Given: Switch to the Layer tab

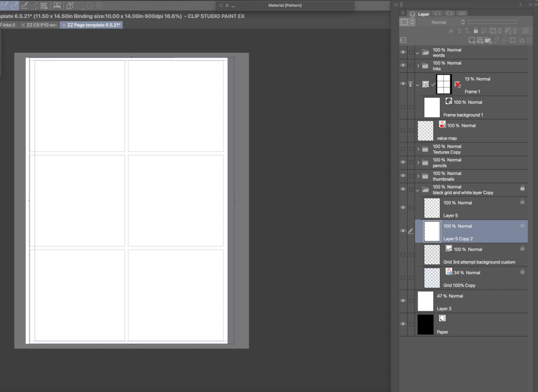Looking at the screenshot, I should coord(419,14).
